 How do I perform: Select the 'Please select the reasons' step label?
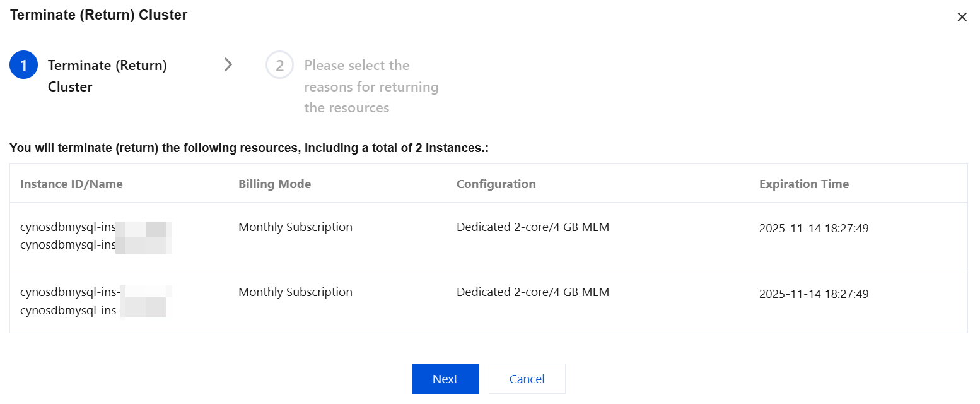[371, 86]
